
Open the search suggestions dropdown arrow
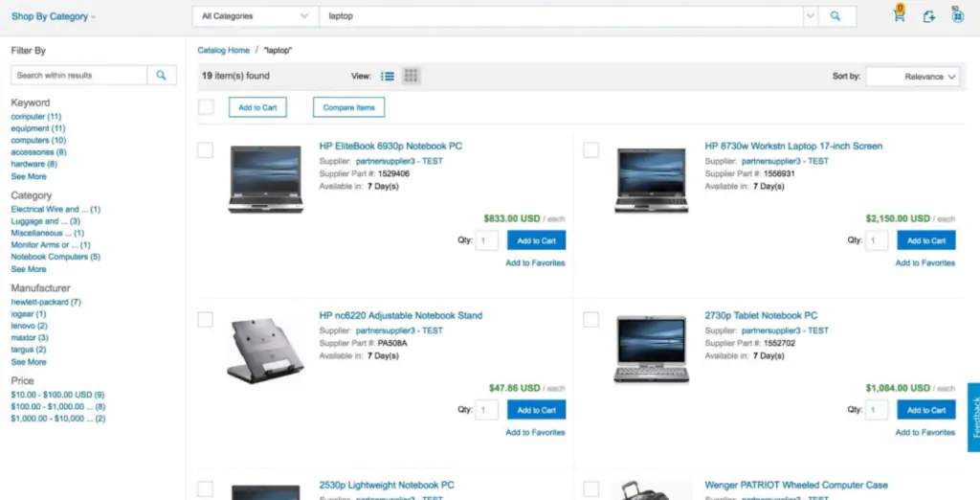coord(810,16)
